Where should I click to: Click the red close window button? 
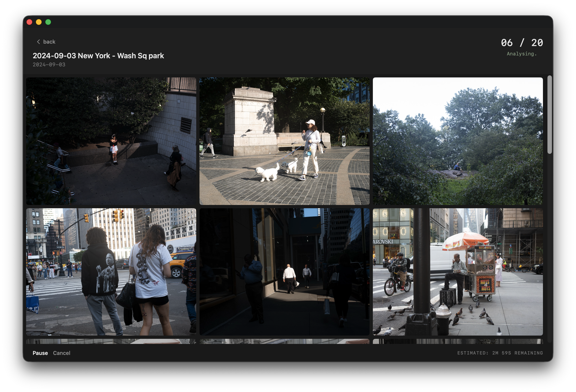point(29,22)
